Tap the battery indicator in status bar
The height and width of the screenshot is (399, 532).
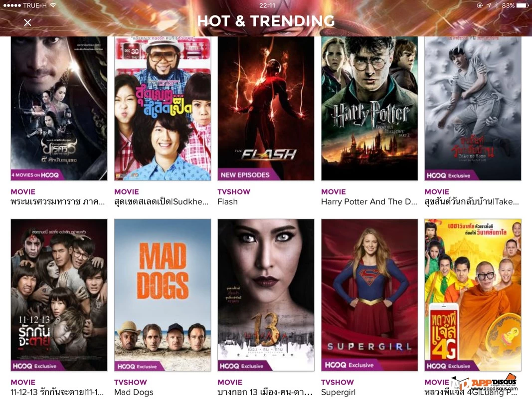[523, 5]
